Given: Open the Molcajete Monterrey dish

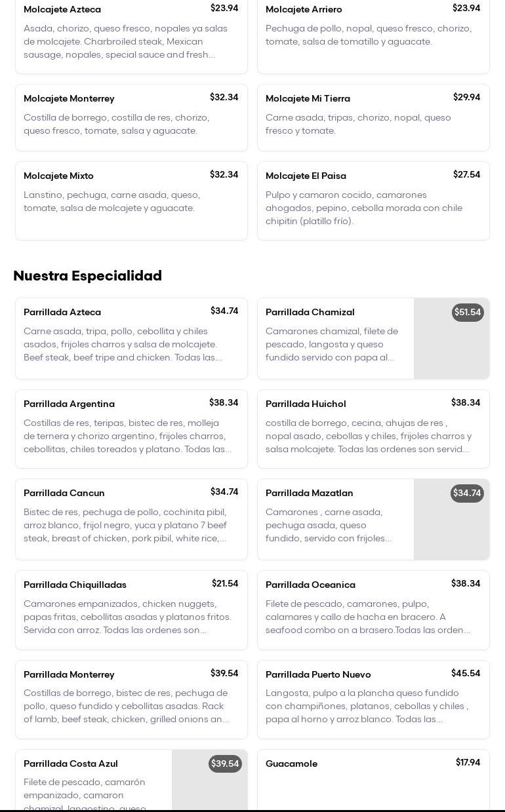Looking at the screenshot, I should click(131, 118).
